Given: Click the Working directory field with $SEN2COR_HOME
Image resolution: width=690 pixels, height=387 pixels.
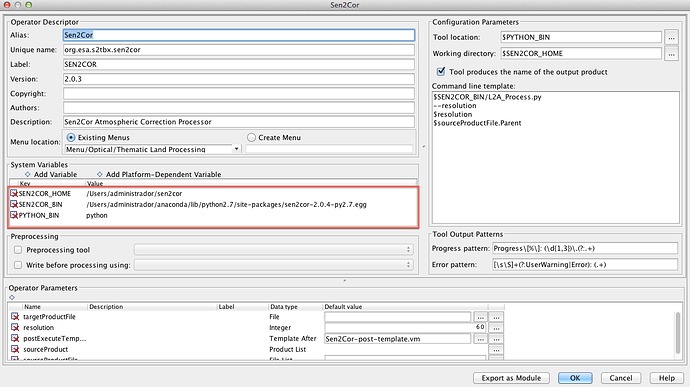Looking at the screenshot, I should tap(581, 54).
